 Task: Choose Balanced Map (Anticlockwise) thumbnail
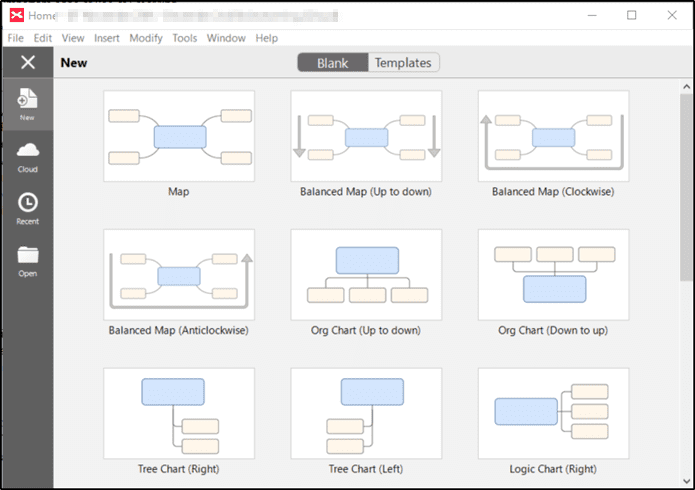(x=179, y=274)
